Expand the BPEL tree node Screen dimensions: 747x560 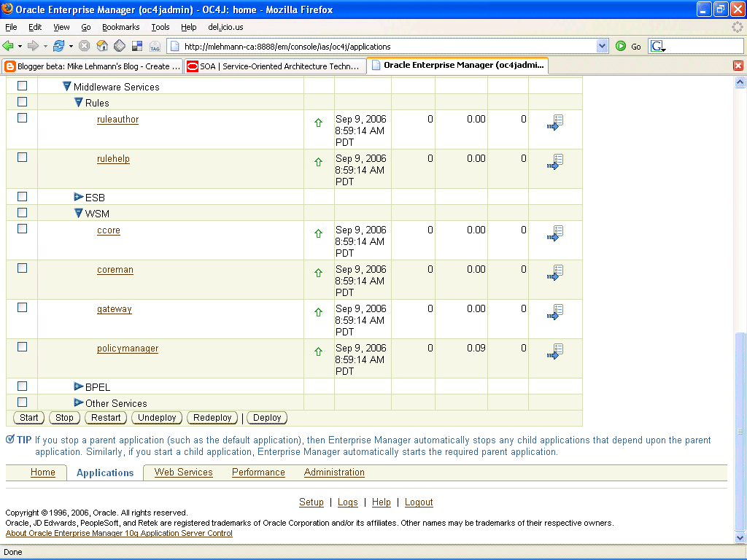point(79,386)
